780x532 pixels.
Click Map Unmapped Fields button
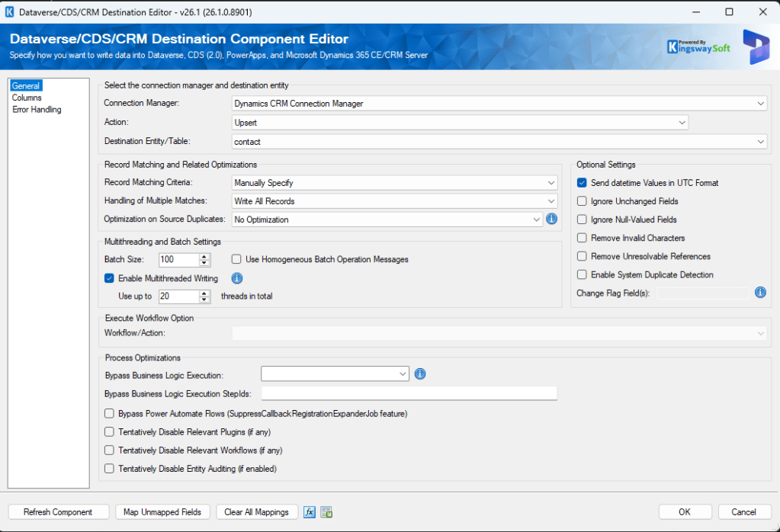pyautogui.click(x=162, y=512)
